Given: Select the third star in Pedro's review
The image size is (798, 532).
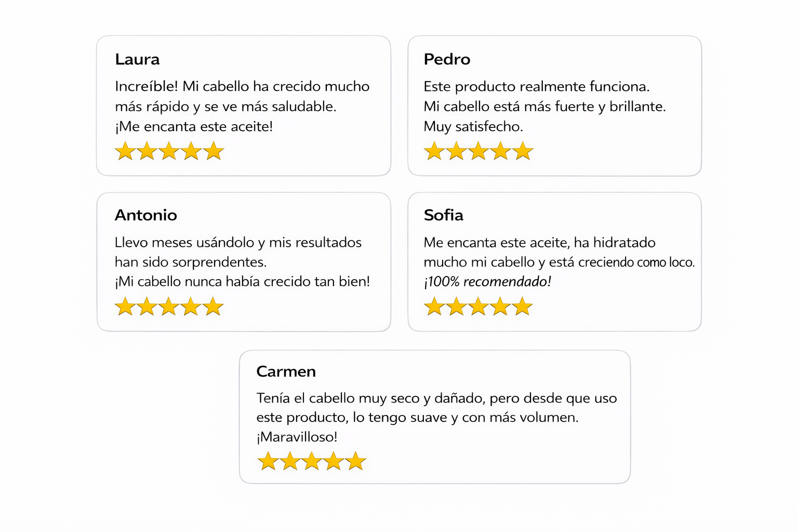Looking at the screenshot, I should [478, 152].
